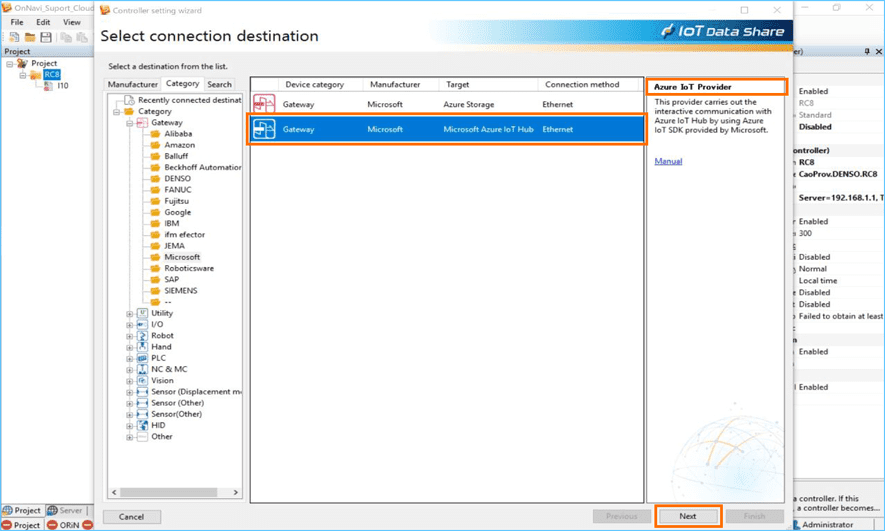This screenshot has height=531, width=885.
Task: Click the Open folder toolbar icon
Action: coord(30,37)
